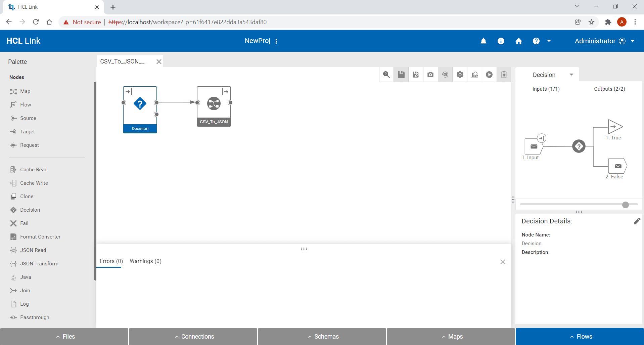Open flow settings with the gear icon
The image size is (644, 345).
tap(460, 74)
